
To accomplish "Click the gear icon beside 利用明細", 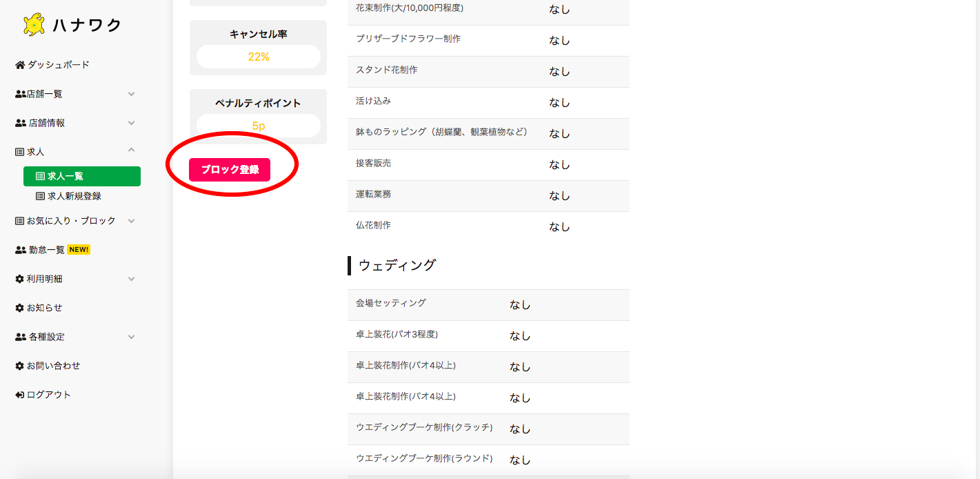I will 19,279.
